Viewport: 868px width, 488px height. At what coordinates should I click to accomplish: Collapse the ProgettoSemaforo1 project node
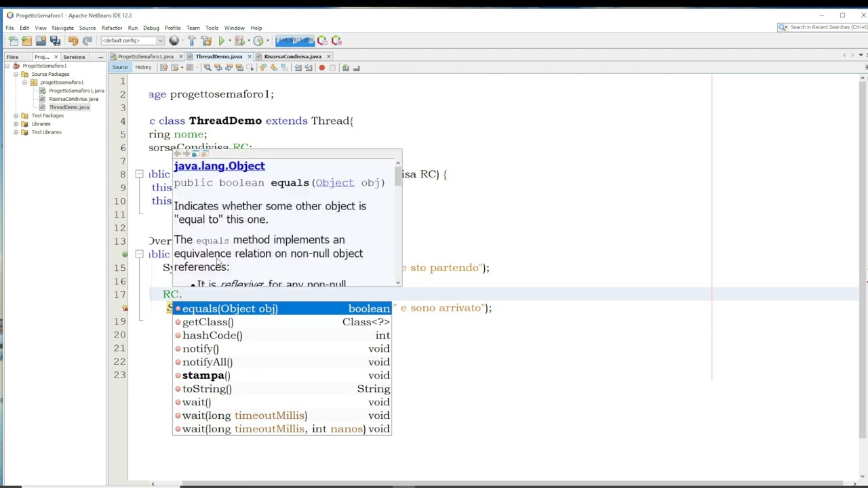point(7,66)
